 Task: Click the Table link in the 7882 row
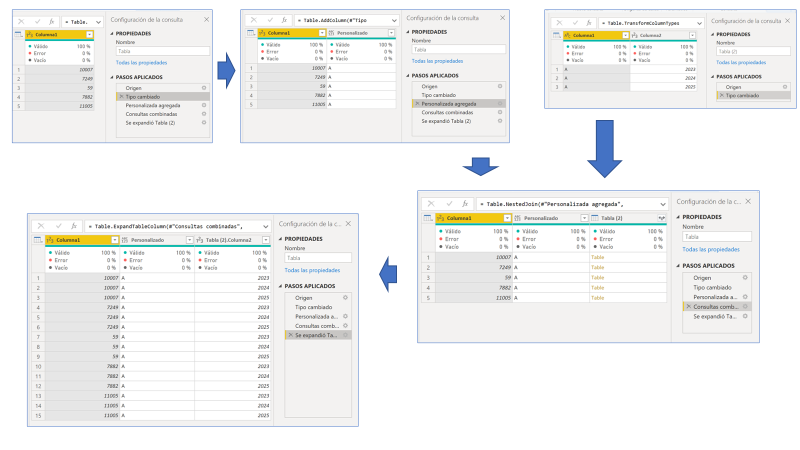597,287
